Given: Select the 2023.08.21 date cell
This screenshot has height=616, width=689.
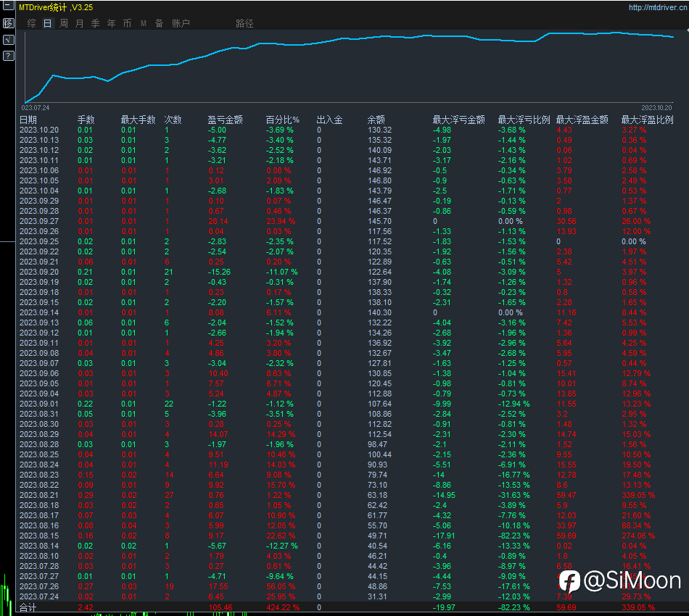Looking at the screenshot, I should pyautogui.click(x=39, y=495).
